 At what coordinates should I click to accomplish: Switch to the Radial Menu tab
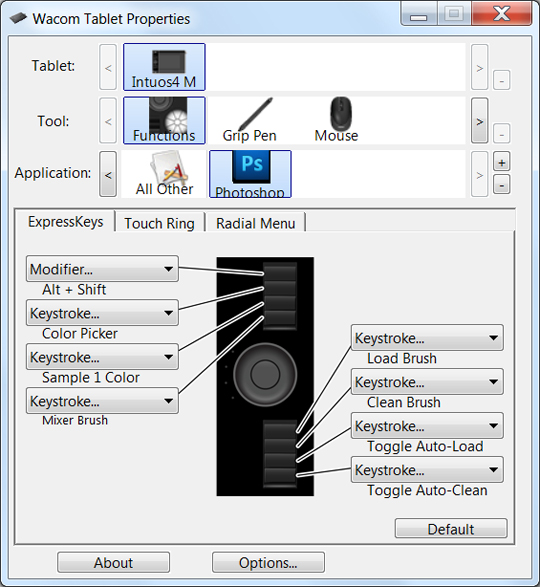255,223
